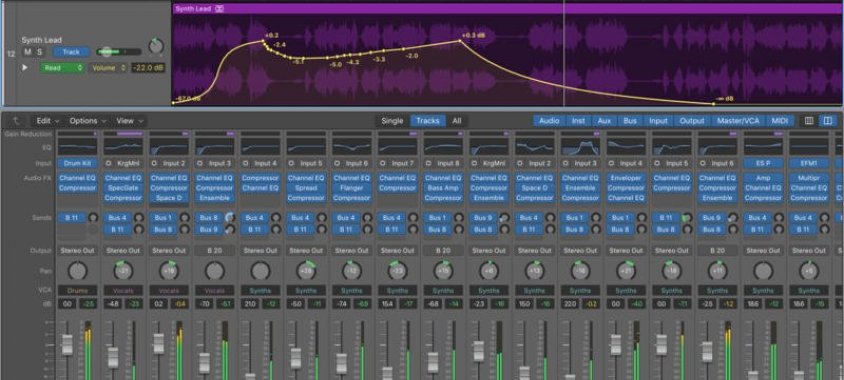Switch to narrow channel strips icon

809,121
